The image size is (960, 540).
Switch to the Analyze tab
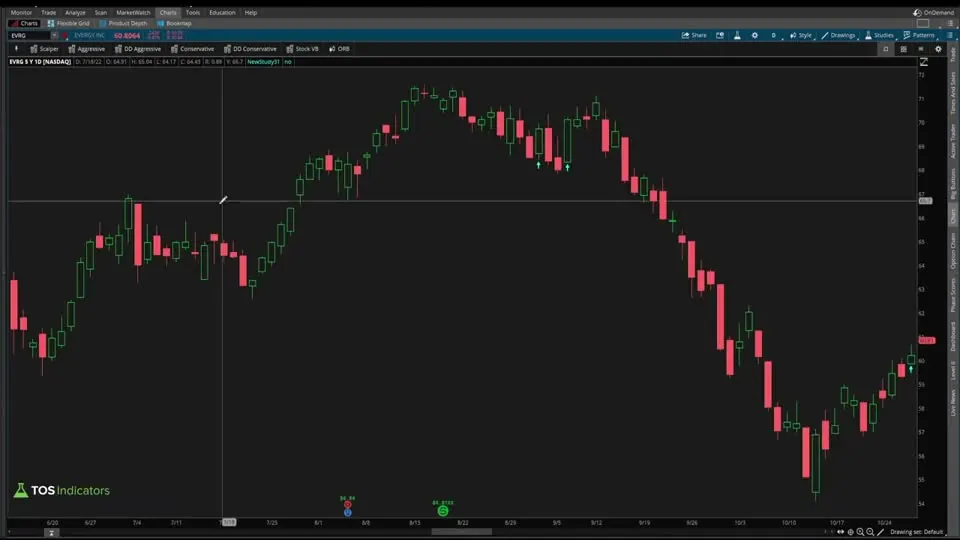(75, 12)
